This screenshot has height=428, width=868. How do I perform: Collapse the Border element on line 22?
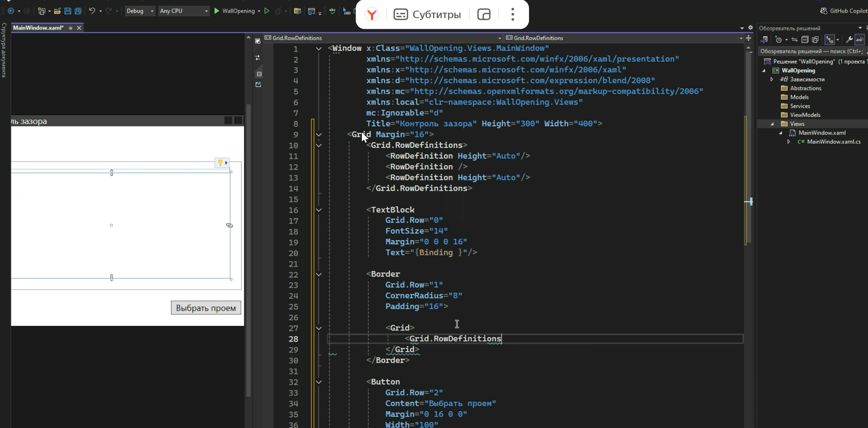point(319,274)
